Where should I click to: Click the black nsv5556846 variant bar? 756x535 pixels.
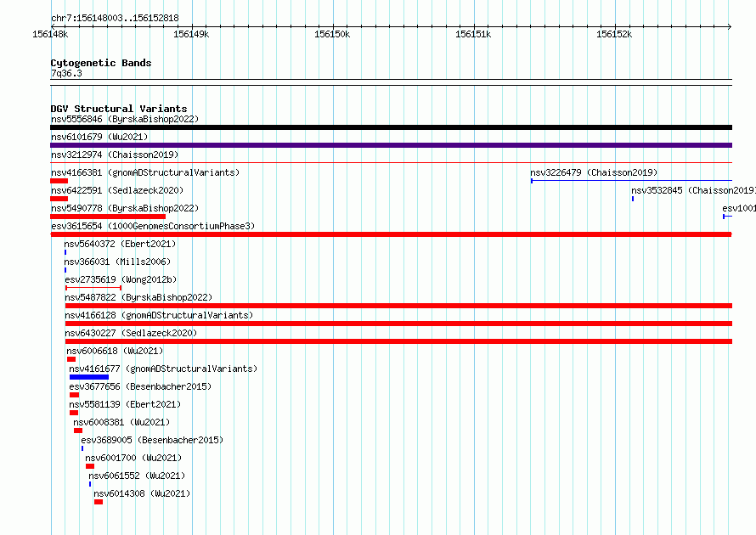391,127
